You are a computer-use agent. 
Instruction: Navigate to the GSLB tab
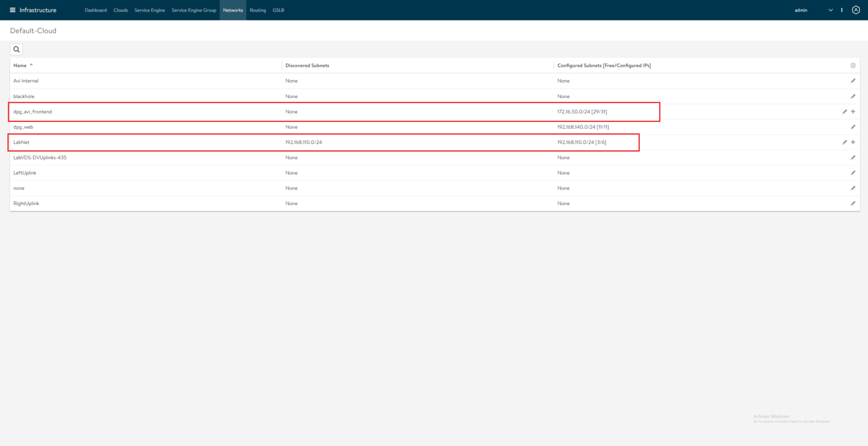278,10
